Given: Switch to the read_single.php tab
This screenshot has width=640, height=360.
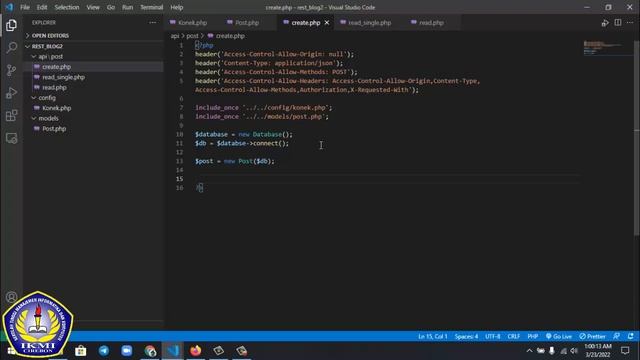Looking at the screenshot, I should point(370,23).
